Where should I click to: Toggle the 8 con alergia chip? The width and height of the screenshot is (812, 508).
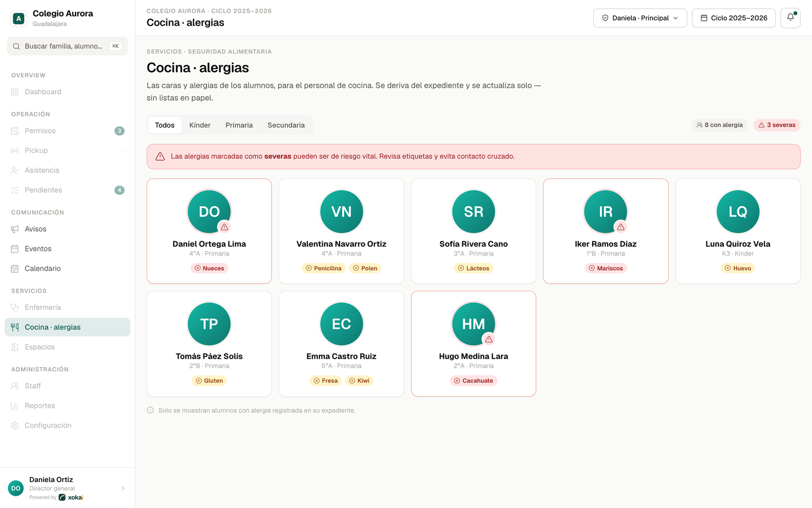point(719,125)
